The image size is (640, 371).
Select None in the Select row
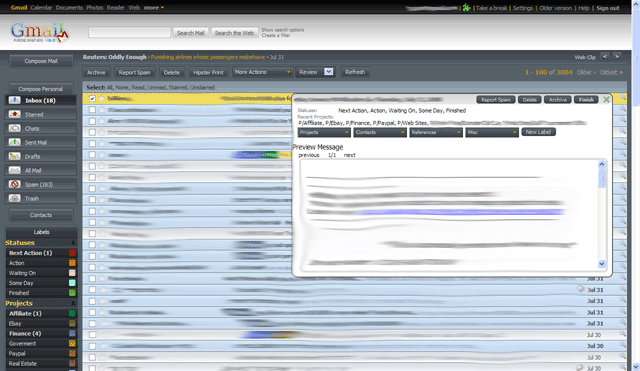(122, 87)
